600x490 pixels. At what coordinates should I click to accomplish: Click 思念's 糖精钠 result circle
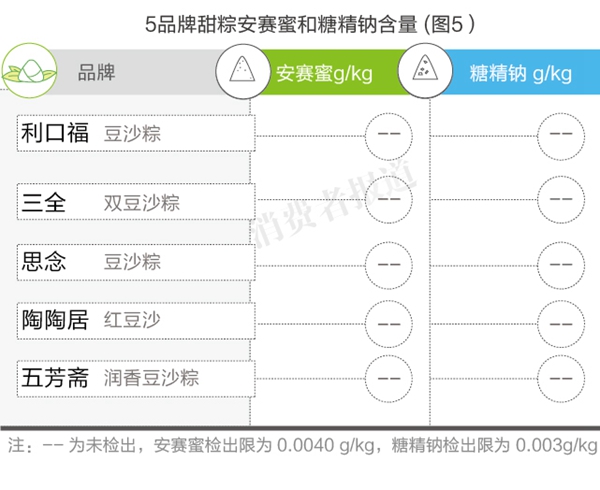click(560, 263)
